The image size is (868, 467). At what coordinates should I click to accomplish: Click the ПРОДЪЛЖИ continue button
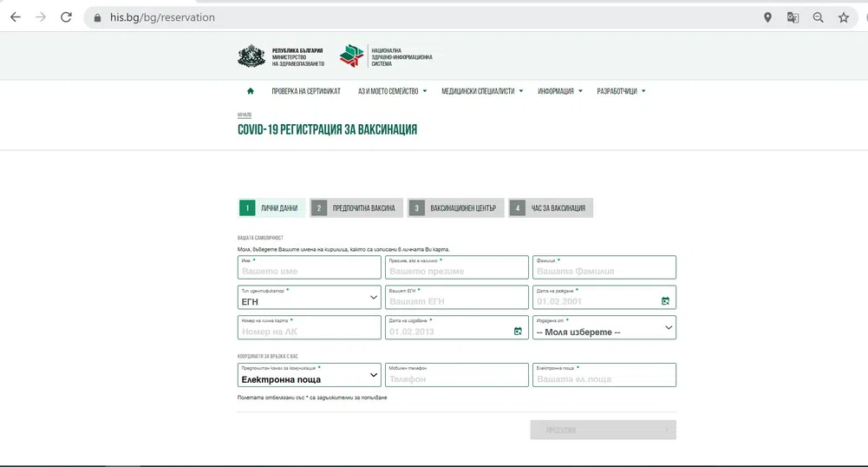pos(603,430)
